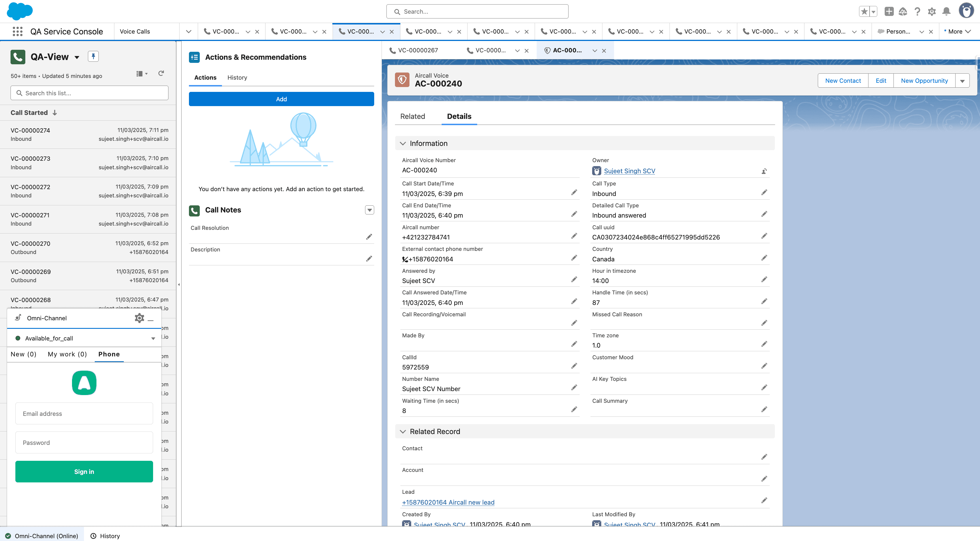Focus the Search this list field
The width and height of the screenshot is (980, 541).
(89, 93)
